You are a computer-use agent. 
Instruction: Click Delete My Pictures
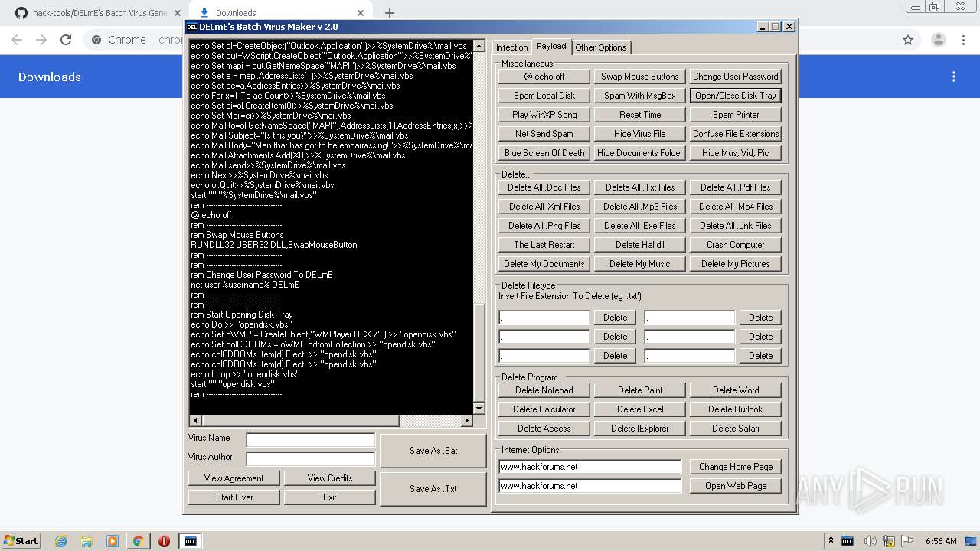coord(736,264)
